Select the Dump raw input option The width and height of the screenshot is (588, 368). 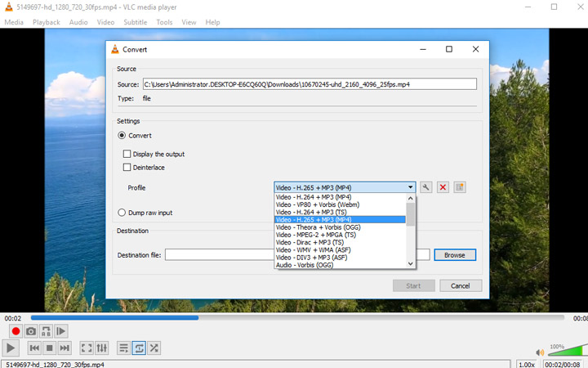coord(122,213)
